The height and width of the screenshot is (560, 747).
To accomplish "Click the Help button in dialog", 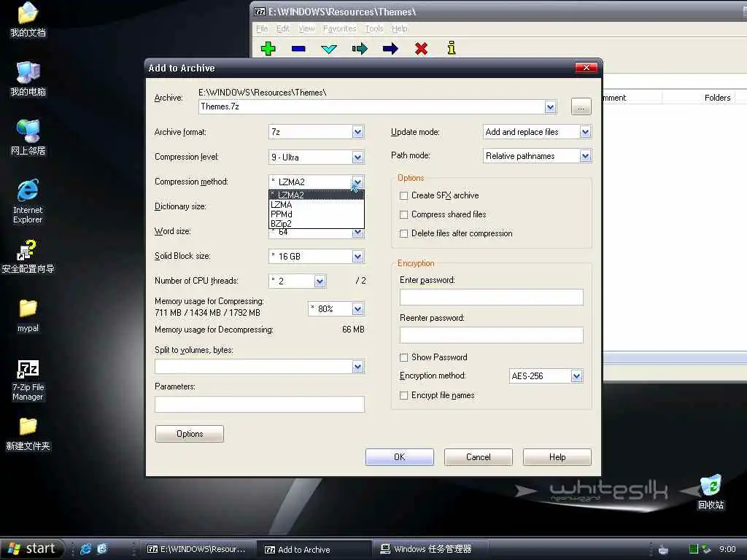I will [557, 457].
